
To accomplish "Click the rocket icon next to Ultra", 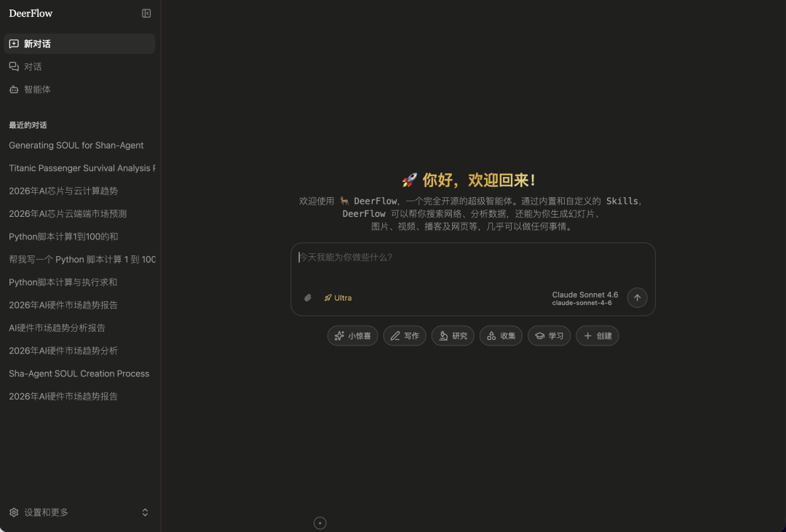I will 329,298.
